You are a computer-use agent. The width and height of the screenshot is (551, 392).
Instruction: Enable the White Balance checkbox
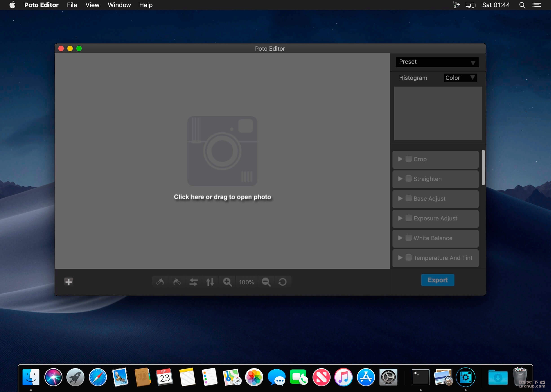408,238
